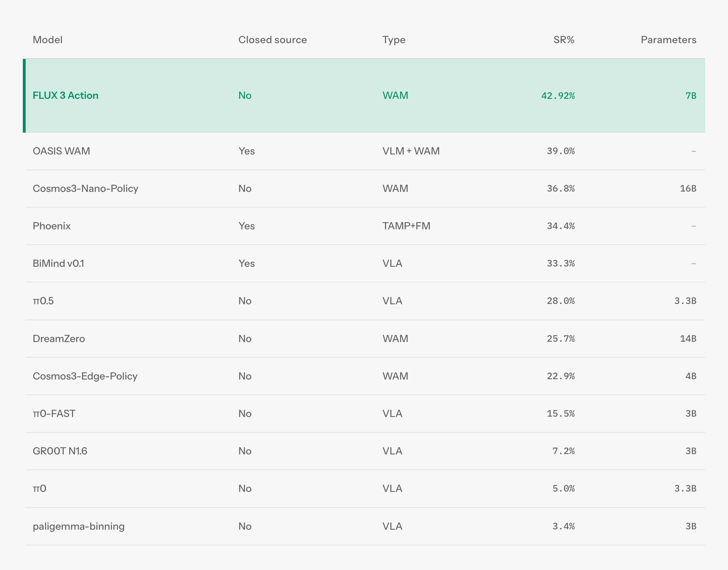Click the 3.4% success rate cell

point(564,526)
